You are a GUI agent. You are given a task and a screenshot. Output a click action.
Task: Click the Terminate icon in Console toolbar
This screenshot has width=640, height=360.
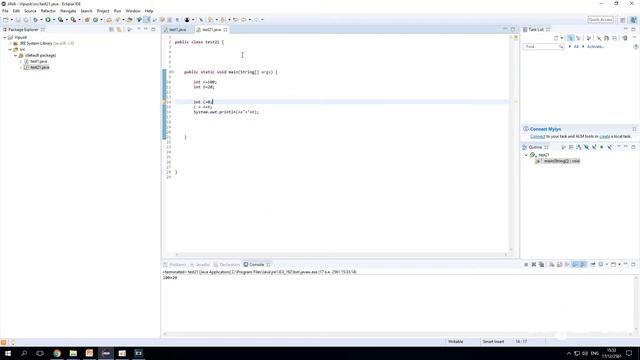click(526, 264)
